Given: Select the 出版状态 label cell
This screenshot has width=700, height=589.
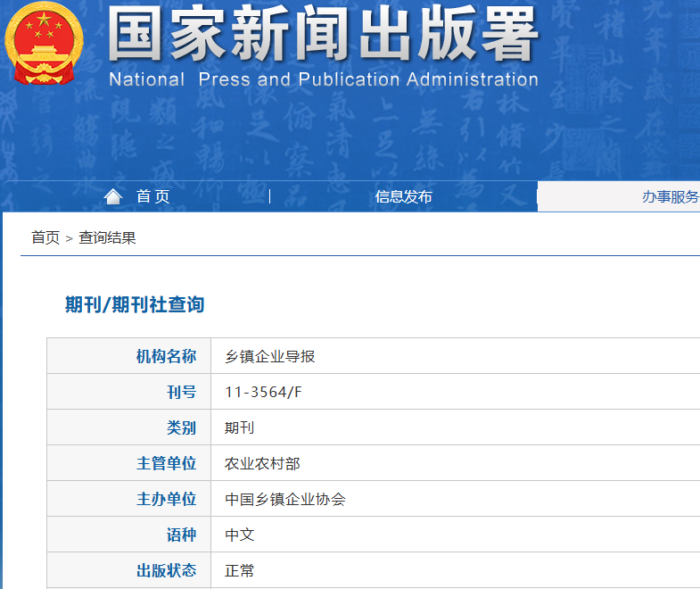Looking at the screenshot, I should (x=129, y=570).
